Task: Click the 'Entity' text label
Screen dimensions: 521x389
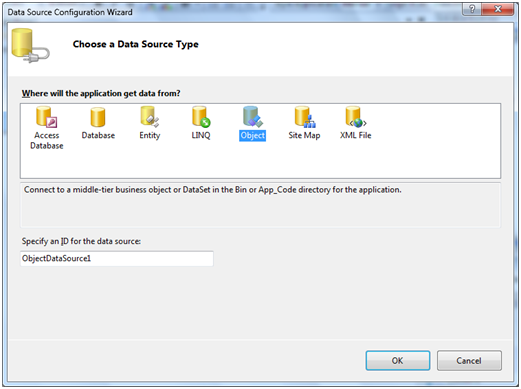Action: 150,135
